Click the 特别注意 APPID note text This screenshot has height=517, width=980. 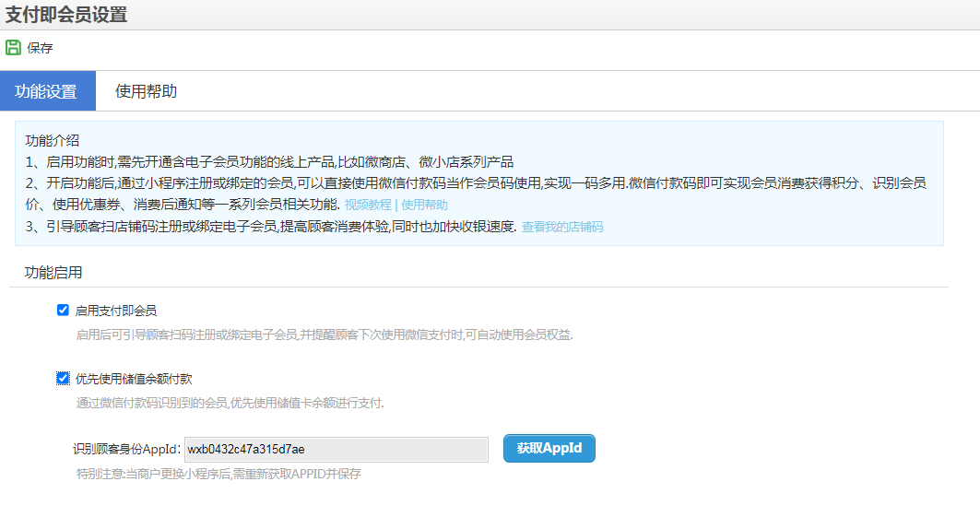[x=218, y=474]
